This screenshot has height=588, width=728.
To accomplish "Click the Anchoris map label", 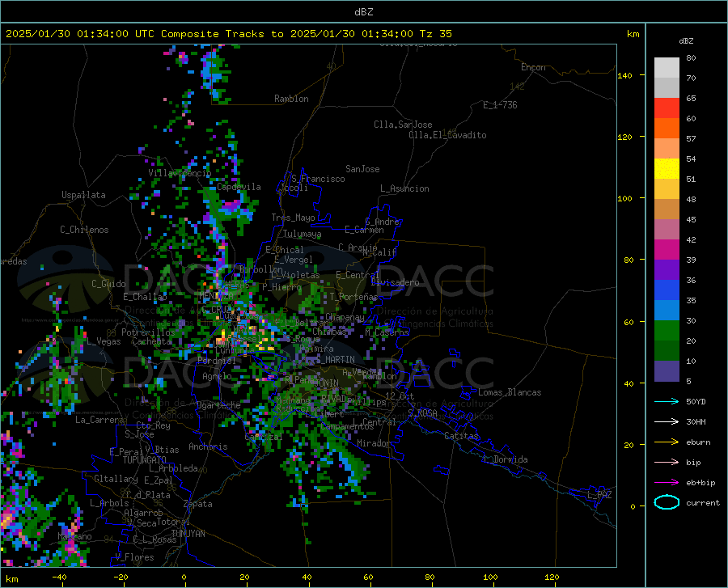I will [x=208, y=447].
